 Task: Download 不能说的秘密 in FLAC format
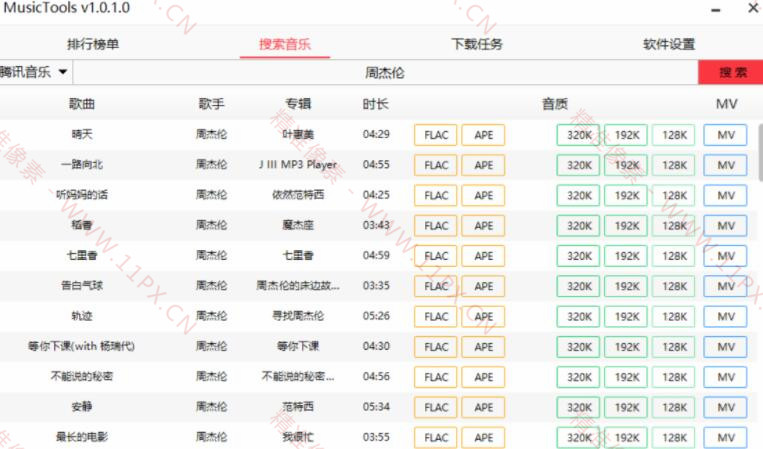[x=436, y=377]
